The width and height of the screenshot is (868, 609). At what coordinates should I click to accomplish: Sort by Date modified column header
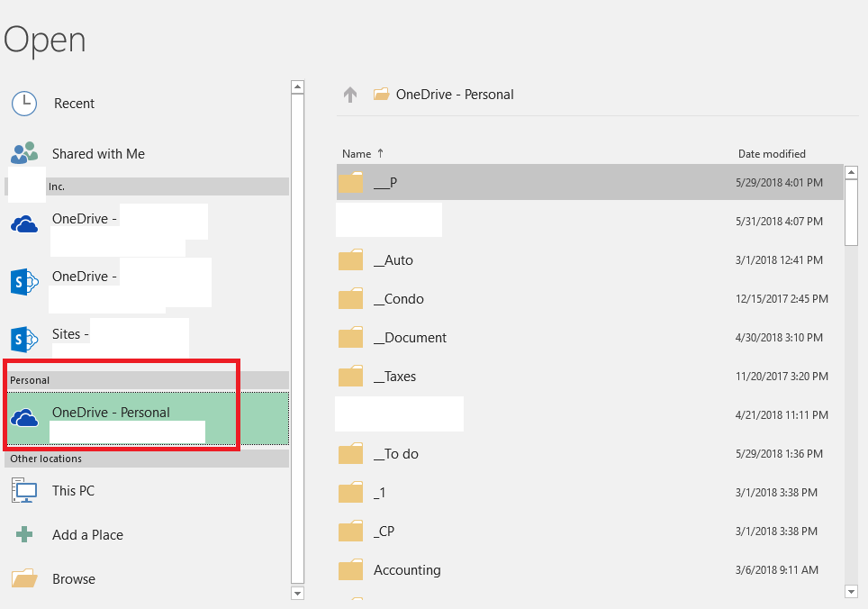772,154
